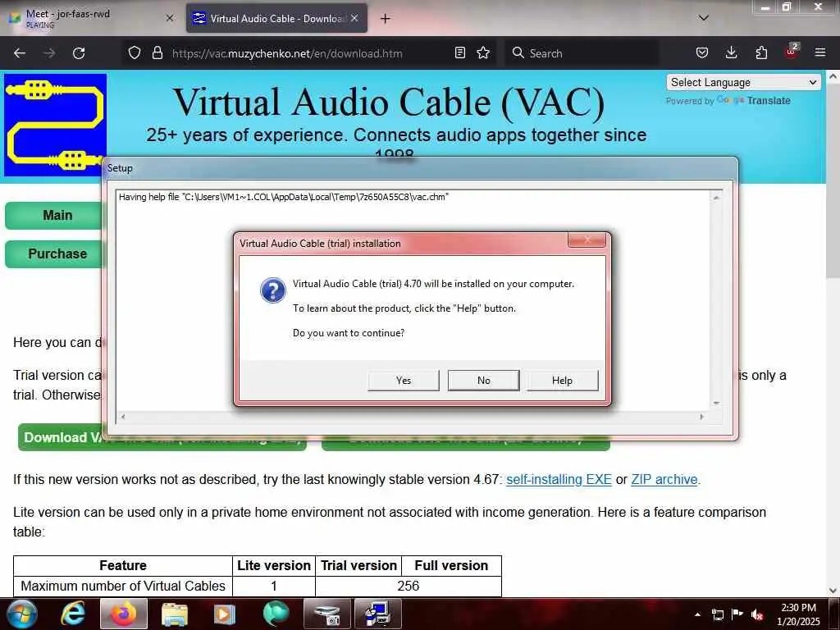Click the network tray icon

[717, 614]
